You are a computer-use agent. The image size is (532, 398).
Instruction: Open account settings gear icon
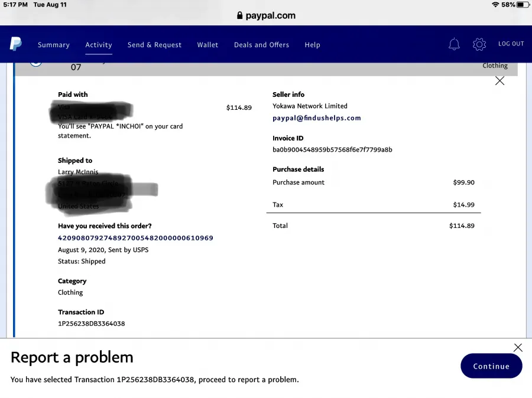point(479,44)
